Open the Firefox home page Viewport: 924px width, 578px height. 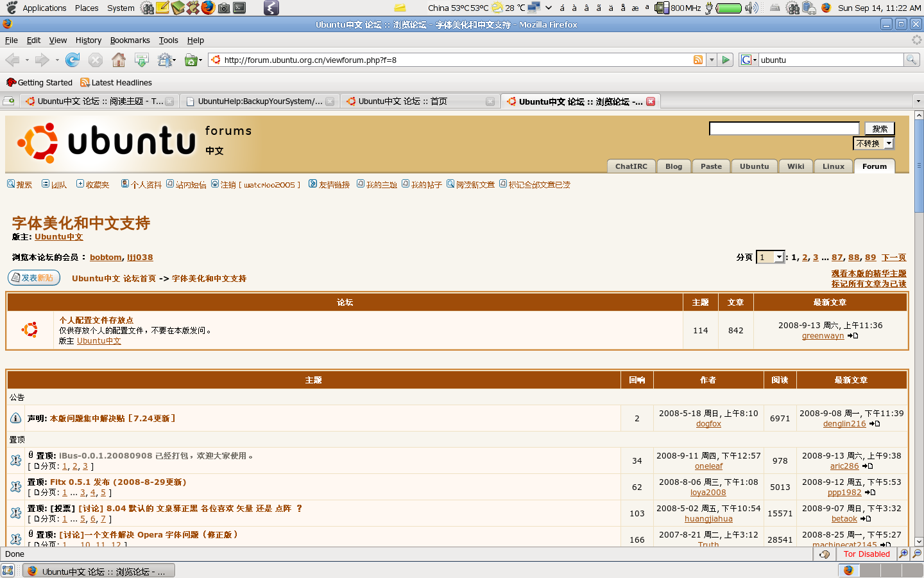119,60
